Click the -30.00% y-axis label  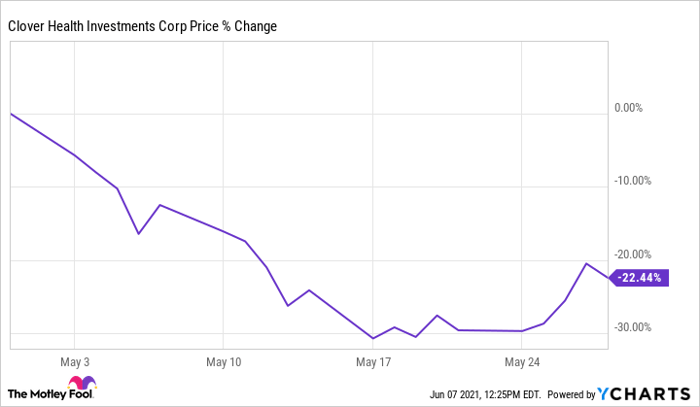[636, 327]
